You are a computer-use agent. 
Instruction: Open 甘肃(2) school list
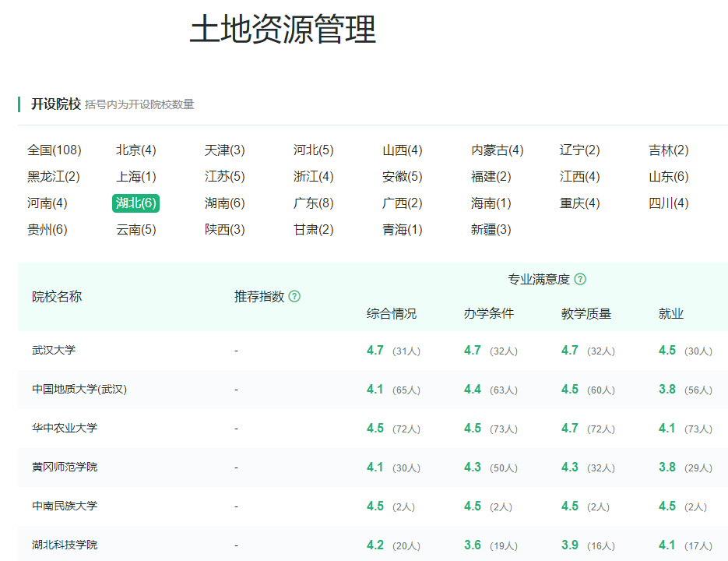point(314,230)
